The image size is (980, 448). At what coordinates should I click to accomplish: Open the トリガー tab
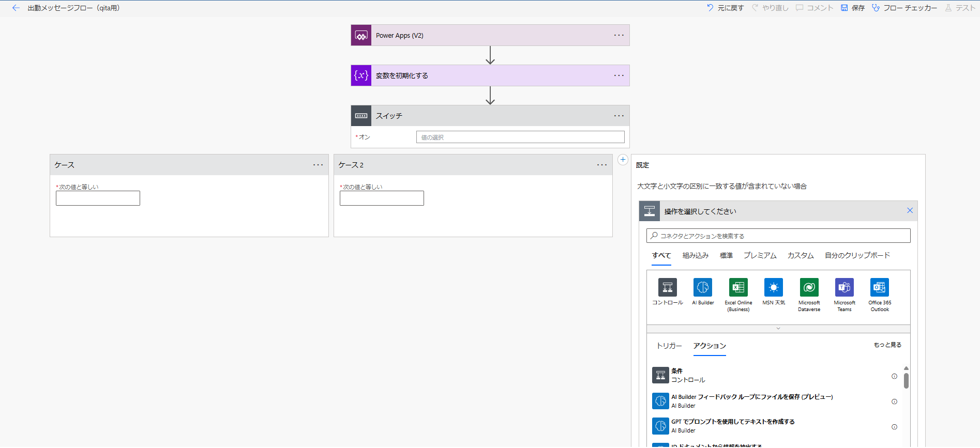tap(669, 346)
